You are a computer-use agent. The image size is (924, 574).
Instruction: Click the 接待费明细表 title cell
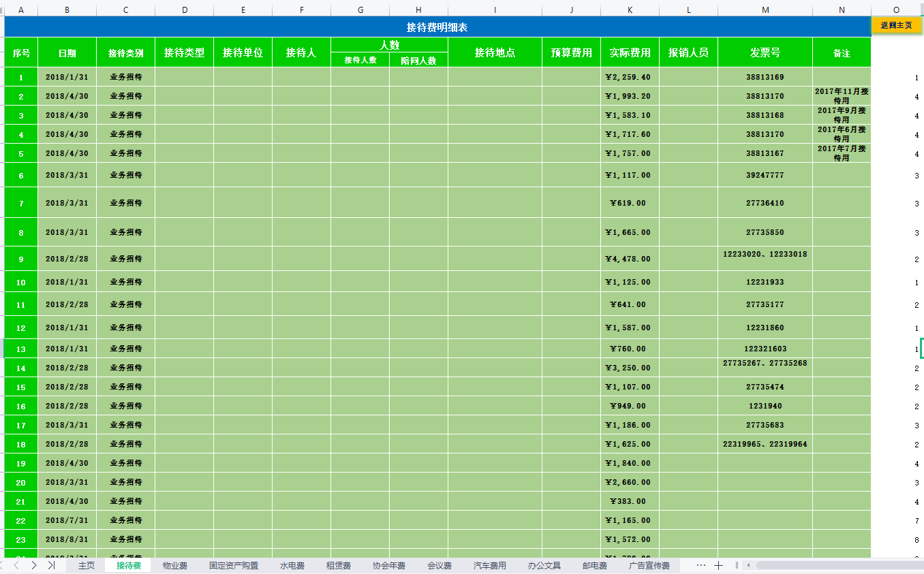[437, 27]
